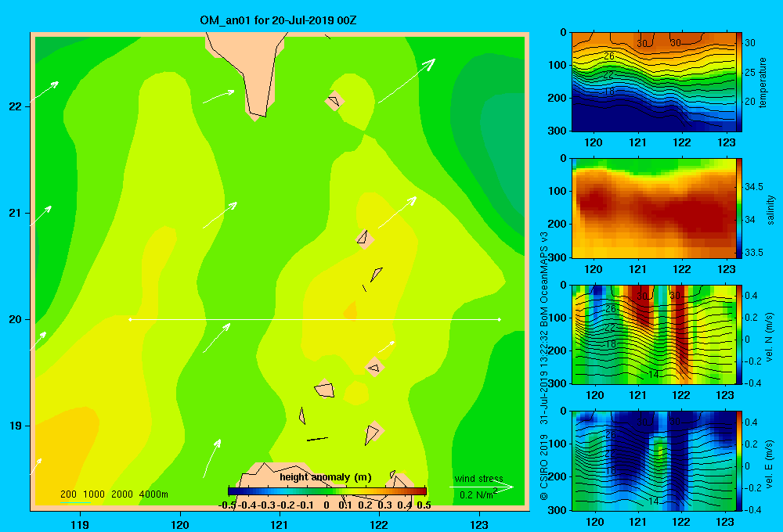Open the vel. E velocity section panel
Viewport: 783px width, 532px height.
pos(653,461)
